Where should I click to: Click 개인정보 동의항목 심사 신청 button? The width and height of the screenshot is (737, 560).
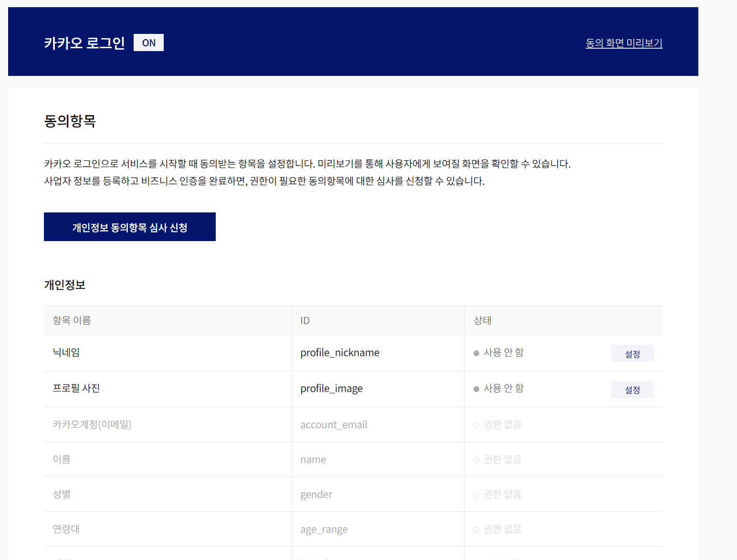(x=130, y=227)
